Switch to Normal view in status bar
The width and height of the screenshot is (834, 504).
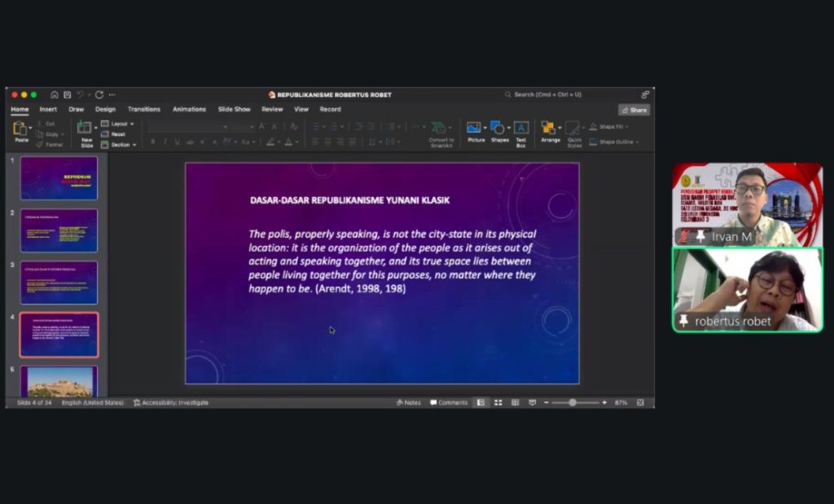point(481,402)
